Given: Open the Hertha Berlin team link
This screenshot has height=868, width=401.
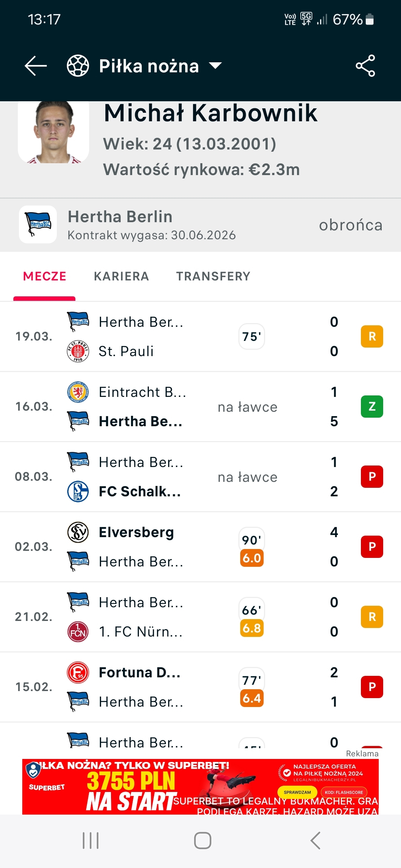Looking at the screenshot, I should pos(120,217).
